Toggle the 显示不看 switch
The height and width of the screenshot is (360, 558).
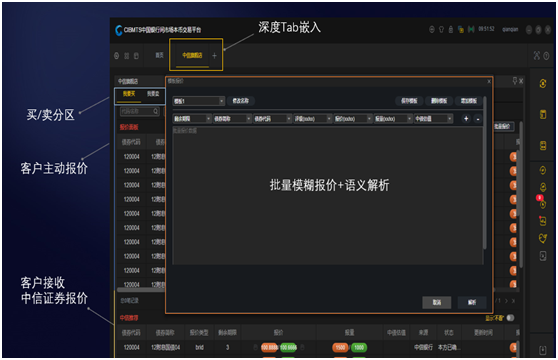pos(510,318)
